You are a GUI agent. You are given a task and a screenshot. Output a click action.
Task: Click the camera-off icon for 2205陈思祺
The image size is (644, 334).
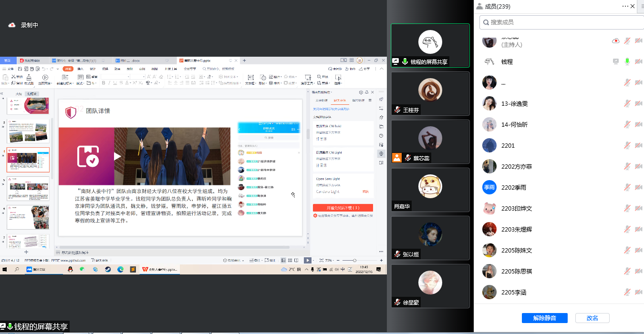point(638,271)
